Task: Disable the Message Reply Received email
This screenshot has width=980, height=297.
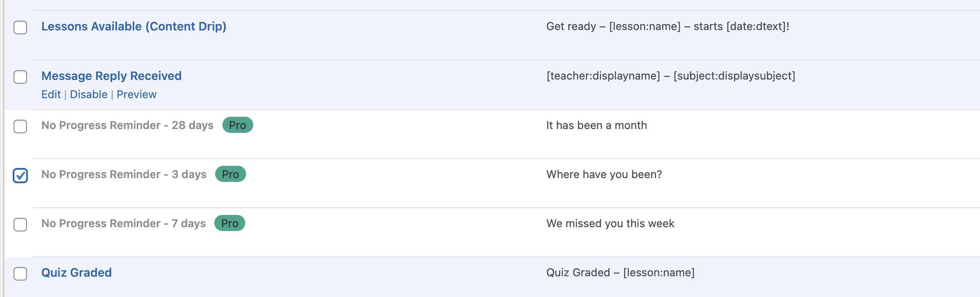Action: click(x=90, y=94)
